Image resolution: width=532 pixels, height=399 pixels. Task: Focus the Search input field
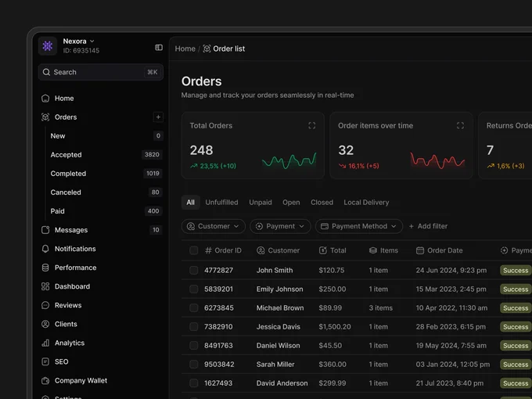(x=101, y=72)
